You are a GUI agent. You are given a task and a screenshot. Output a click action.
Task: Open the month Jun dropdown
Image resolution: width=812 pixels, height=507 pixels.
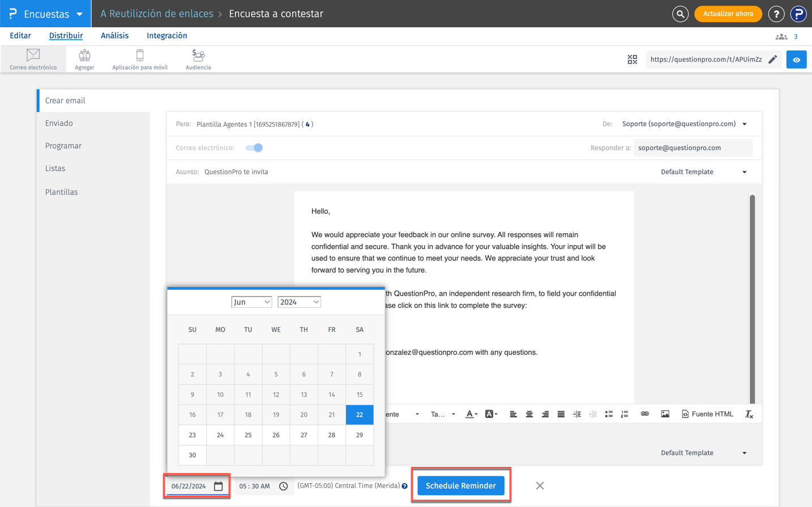click(x=251, y=302)
